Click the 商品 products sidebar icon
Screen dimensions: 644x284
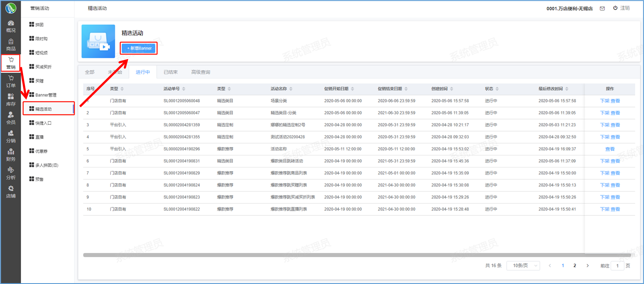coord(11,44)
